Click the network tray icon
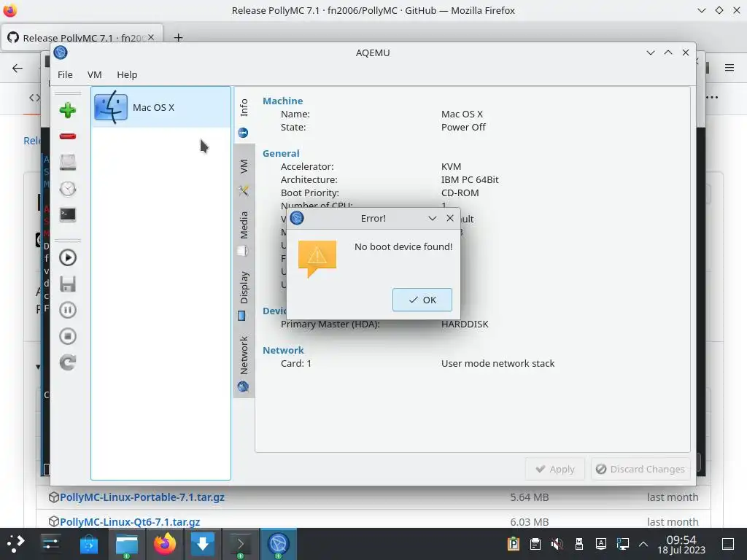The width and height of the screenshot is (747, 560). coord(623,544)
